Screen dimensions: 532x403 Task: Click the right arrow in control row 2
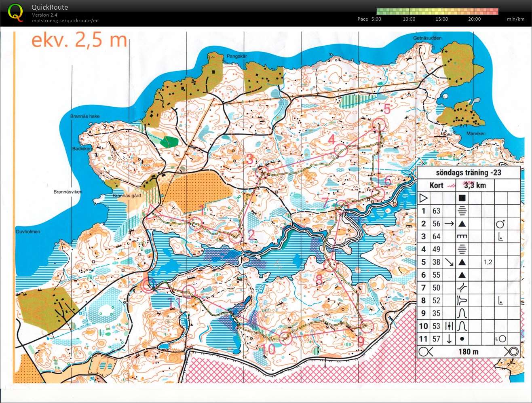click(449, 224)
